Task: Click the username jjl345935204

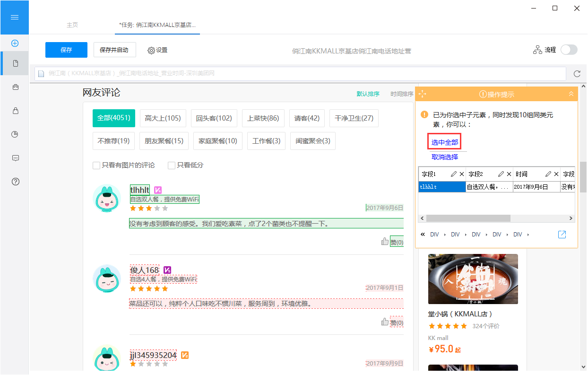Action: (154, 355)
